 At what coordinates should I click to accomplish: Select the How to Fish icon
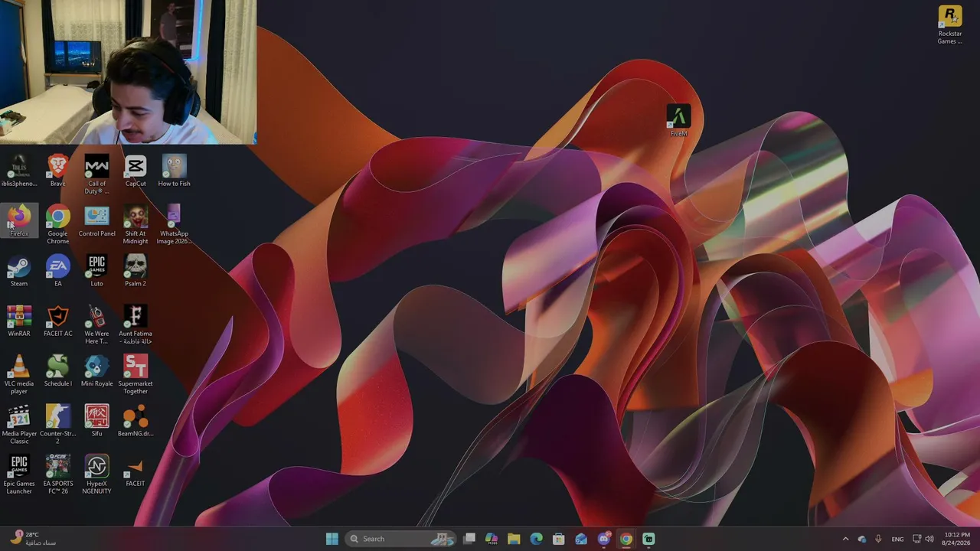(x=174, y=171)
